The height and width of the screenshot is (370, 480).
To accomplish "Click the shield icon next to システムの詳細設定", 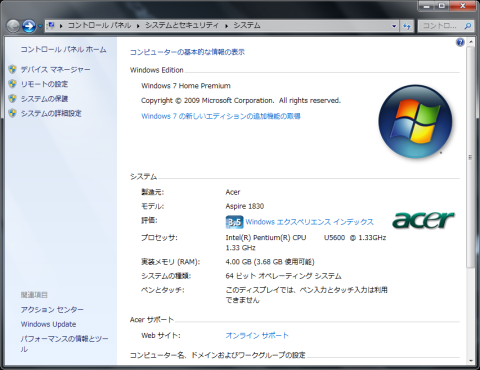I will 12,113.
